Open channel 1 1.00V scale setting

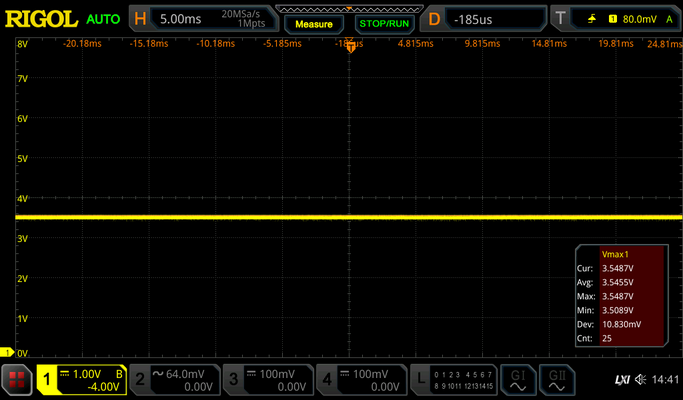tap(86, 374)
